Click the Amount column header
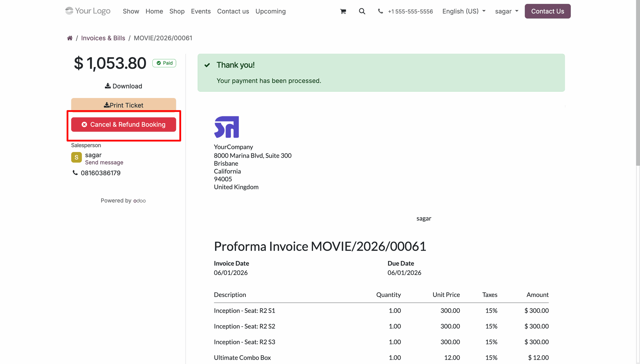640x364 pixels. coord(537,295)
